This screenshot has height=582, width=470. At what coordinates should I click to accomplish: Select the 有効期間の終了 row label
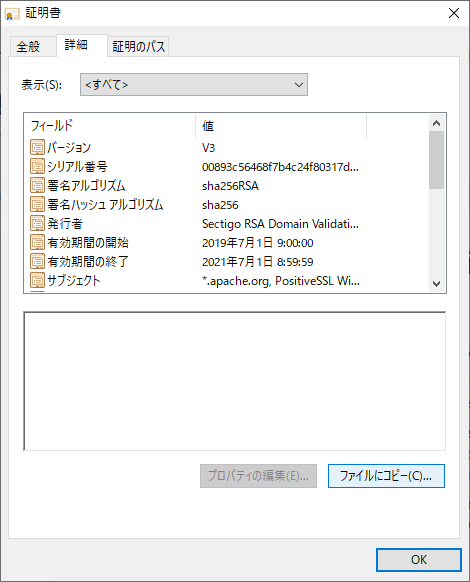[88, 262]
